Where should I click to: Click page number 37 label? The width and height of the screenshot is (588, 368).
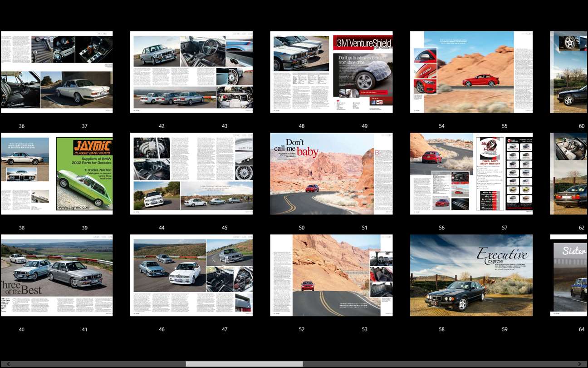(x=84, y=126)
